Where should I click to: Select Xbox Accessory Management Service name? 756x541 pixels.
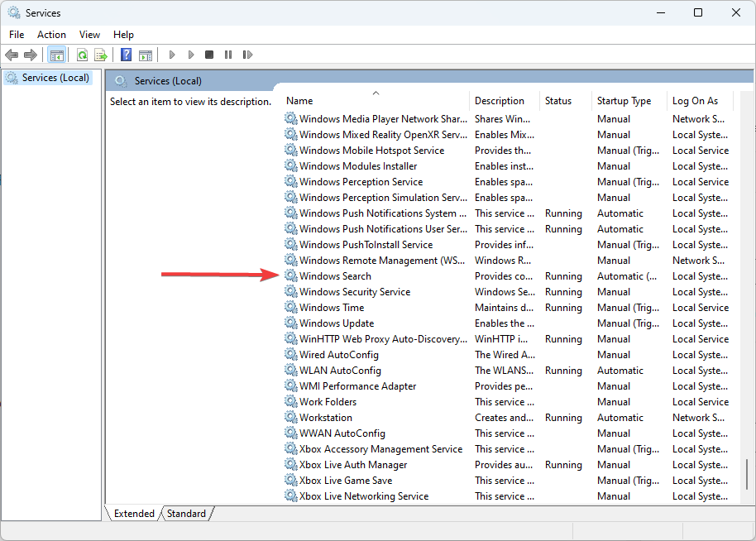(x=380, y=449)
